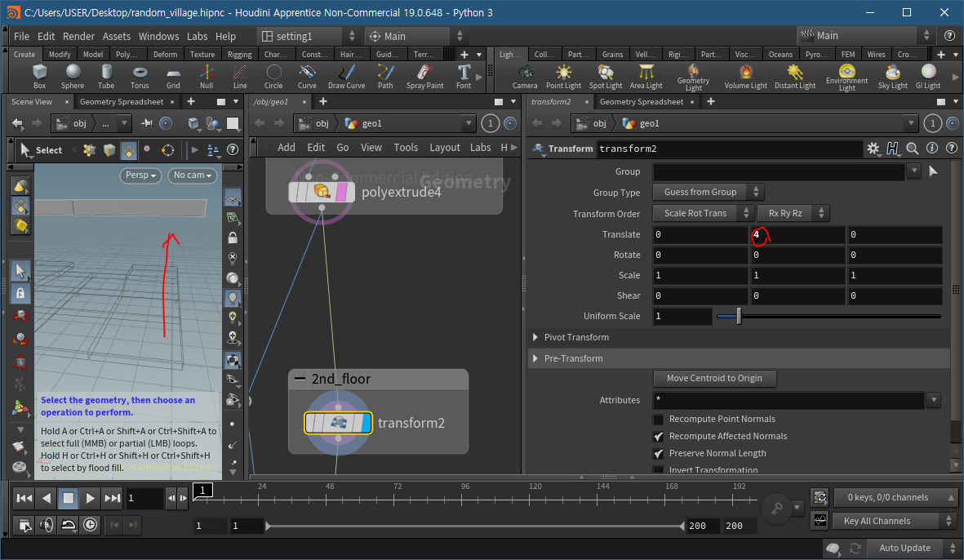Add a Null object
The height and width of the screenshot is (560, 964).
[207, 77]
